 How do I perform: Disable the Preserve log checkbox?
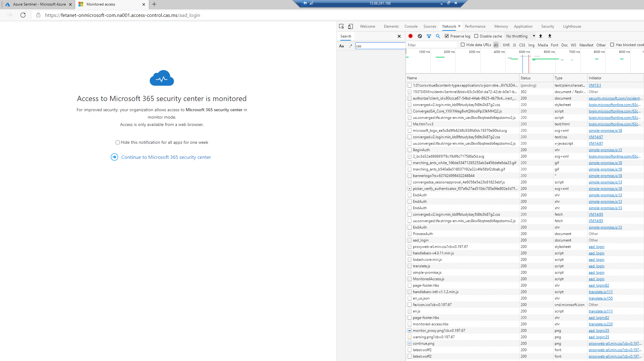coord(447,36)
